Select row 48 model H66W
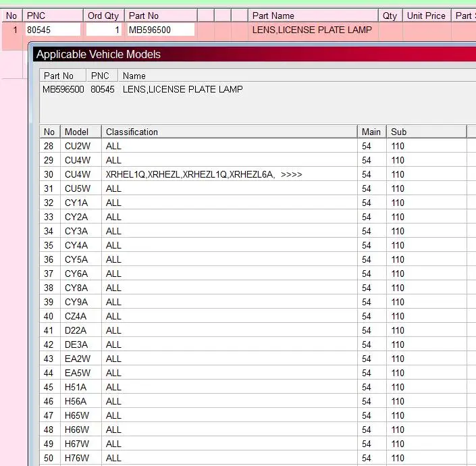 pos(77,430)
